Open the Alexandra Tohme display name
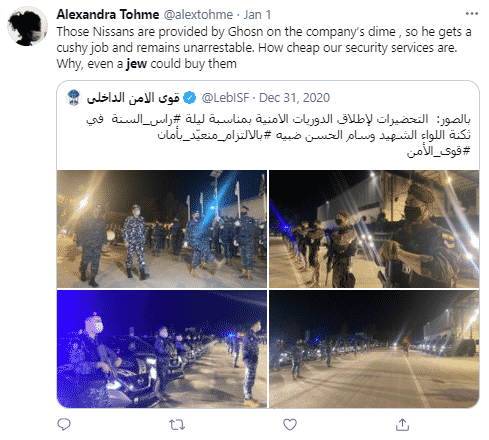Viewport: 489px width, 440px height. click(x=108, y=14)
